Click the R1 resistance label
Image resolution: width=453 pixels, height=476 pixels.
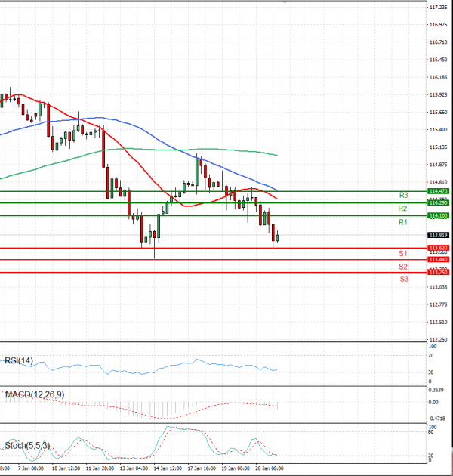coord(403,223)
